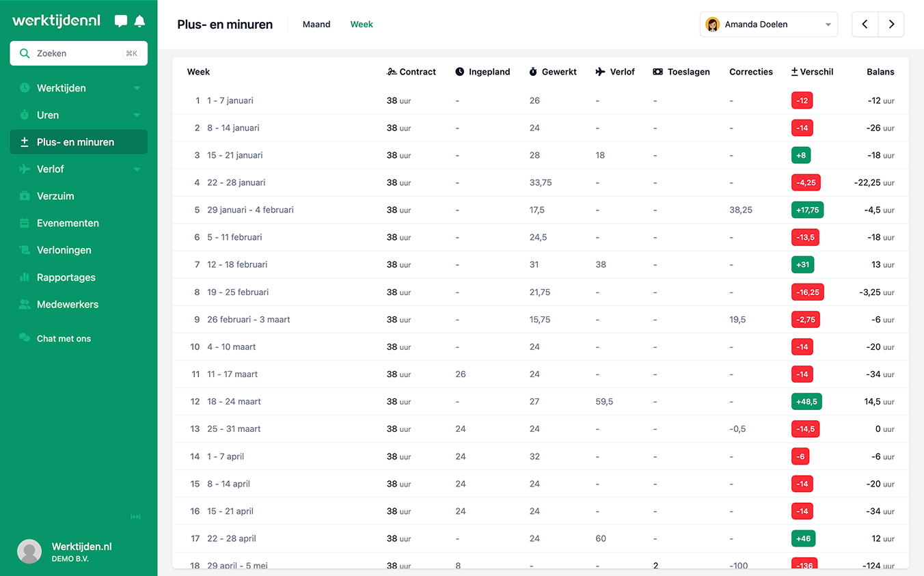The image size is (924, 576).
Task: Open the Verloningen menu item
Action: click(79, 250)
